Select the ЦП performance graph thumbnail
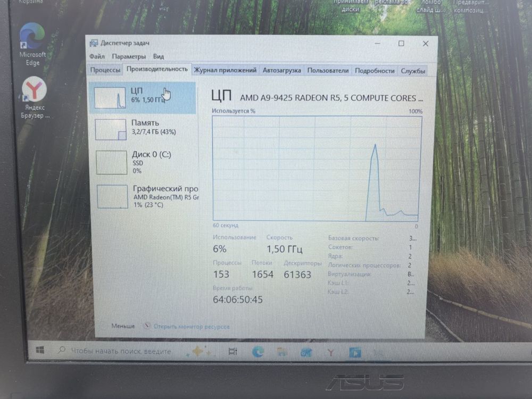This screenshot has height=399, width=532. click(x=110, y=98)
